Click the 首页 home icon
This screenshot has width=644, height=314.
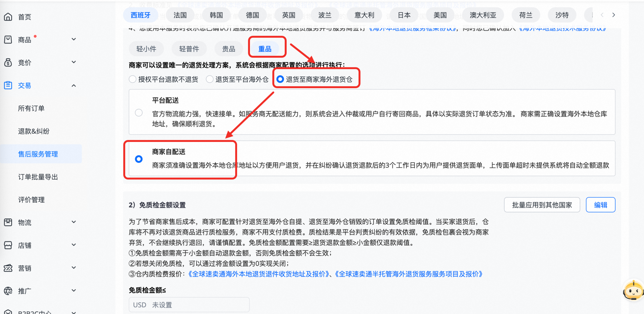[x=8, y=17]
